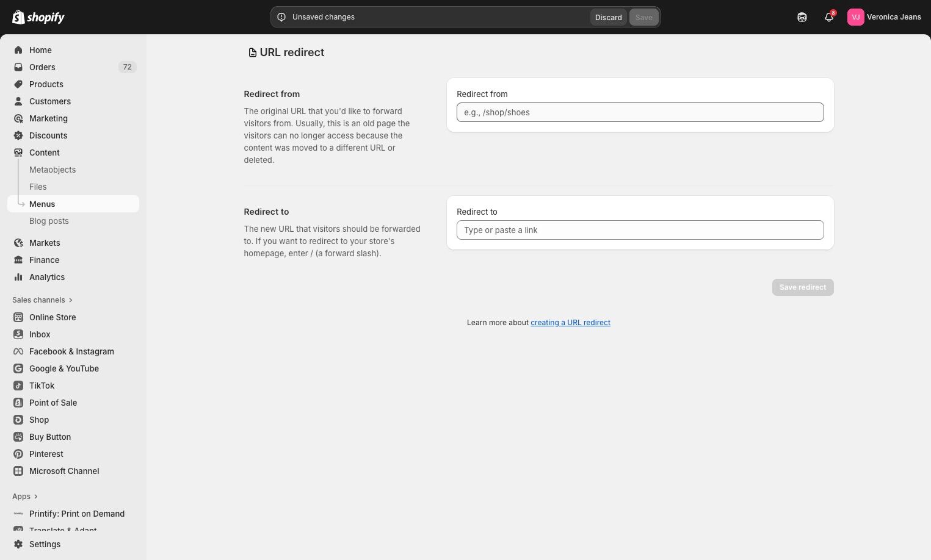Go to Orders in sidebar
The height and width of the screenshot is (560, 931).
point(42,67)
